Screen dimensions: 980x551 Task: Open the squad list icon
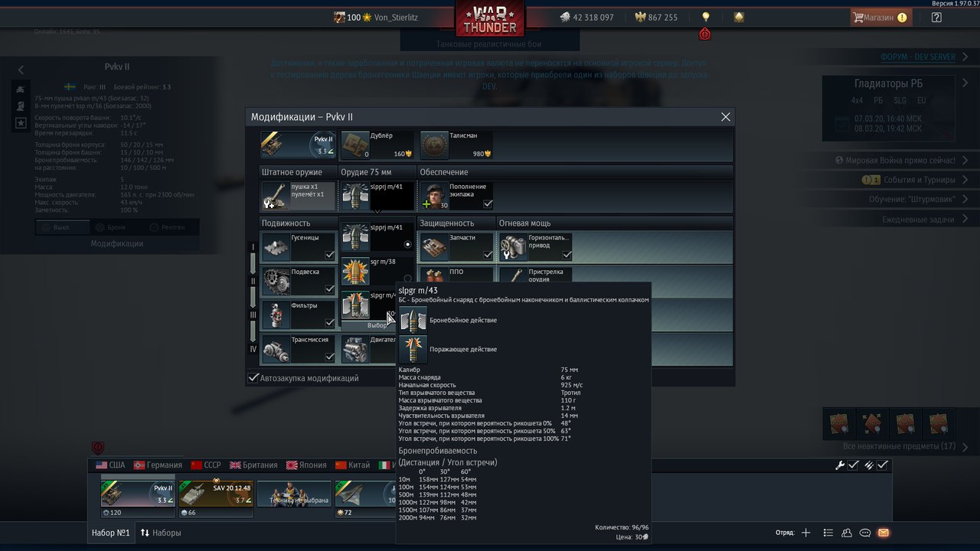[828, 533]
